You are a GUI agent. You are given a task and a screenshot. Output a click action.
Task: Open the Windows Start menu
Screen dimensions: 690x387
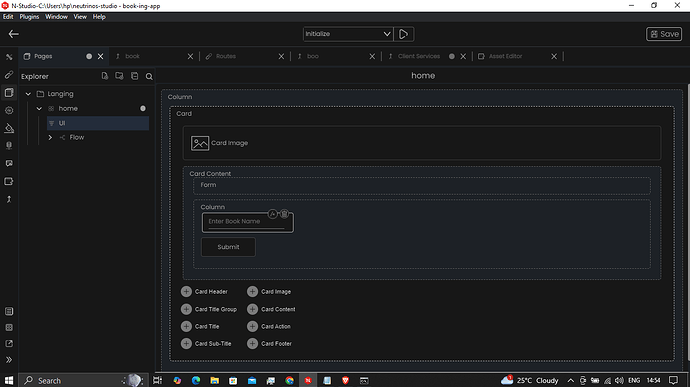pyautogui.click(x=9, y=380)
